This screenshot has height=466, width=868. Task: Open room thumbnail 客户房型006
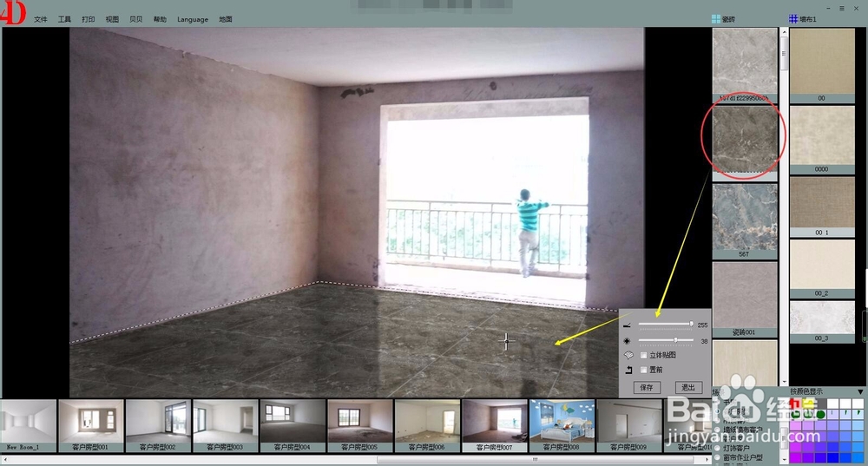click(x=427, y=425)
